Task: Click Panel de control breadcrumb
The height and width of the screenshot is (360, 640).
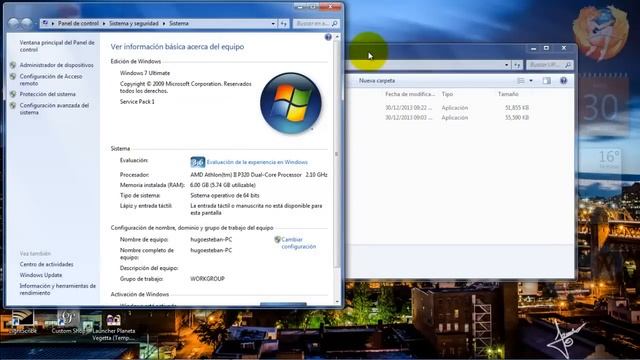Action: coord(78,24)
